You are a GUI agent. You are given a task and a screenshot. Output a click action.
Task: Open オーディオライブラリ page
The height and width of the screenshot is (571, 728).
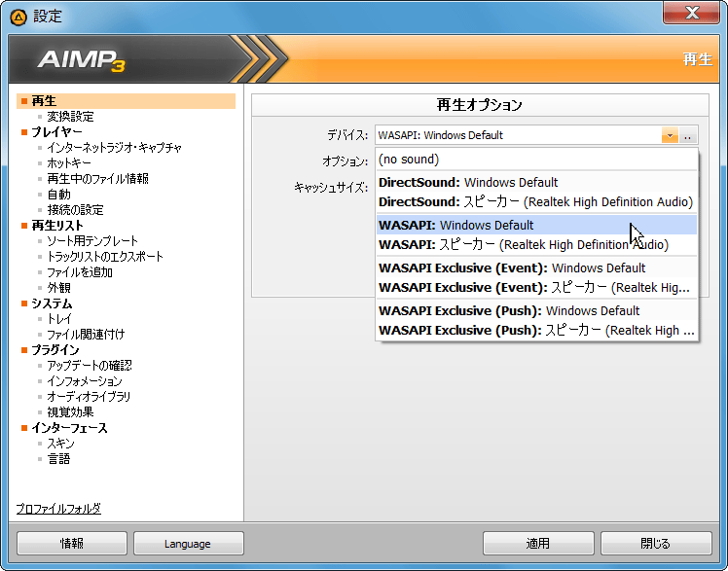89,397
